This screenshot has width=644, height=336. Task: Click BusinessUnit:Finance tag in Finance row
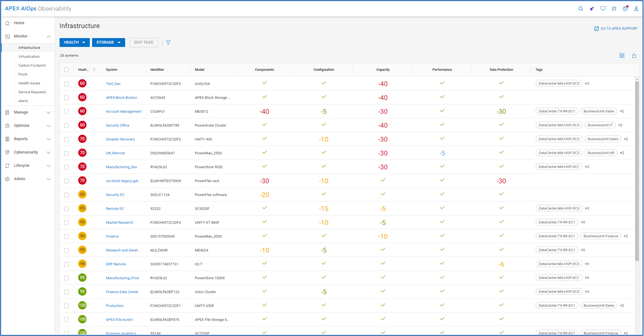pos(601,236)
